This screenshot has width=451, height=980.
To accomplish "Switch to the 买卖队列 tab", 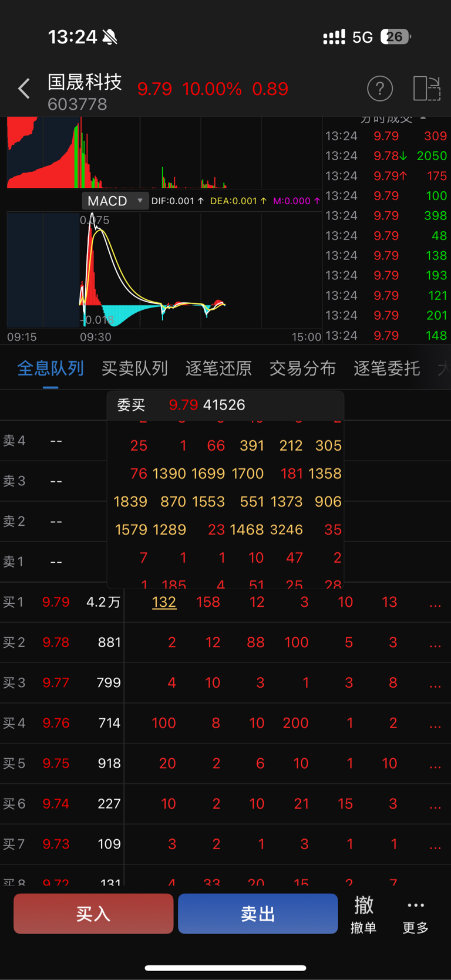I will [134, 368].
